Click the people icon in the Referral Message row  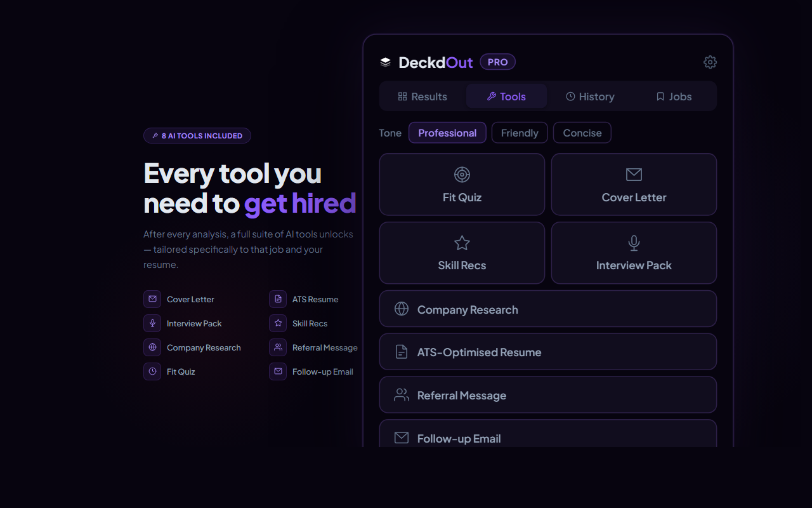click(402, 395)
